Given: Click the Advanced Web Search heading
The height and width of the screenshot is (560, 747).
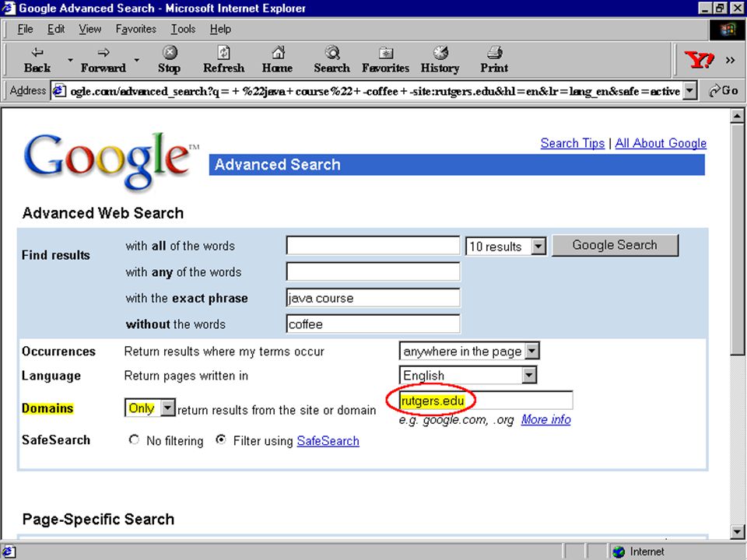Looking at the screenshot, I should [x=103, y=213].
